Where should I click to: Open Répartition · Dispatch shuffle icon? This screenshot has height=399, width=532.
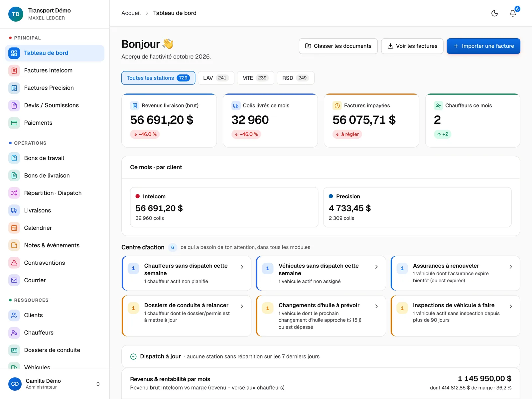(14, 193)
